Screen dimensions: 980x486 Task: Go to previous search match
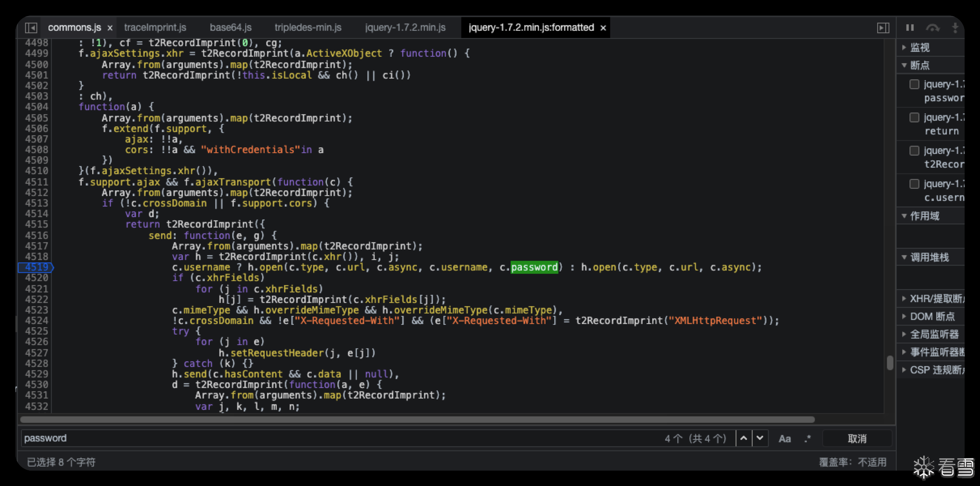[744, 438]
